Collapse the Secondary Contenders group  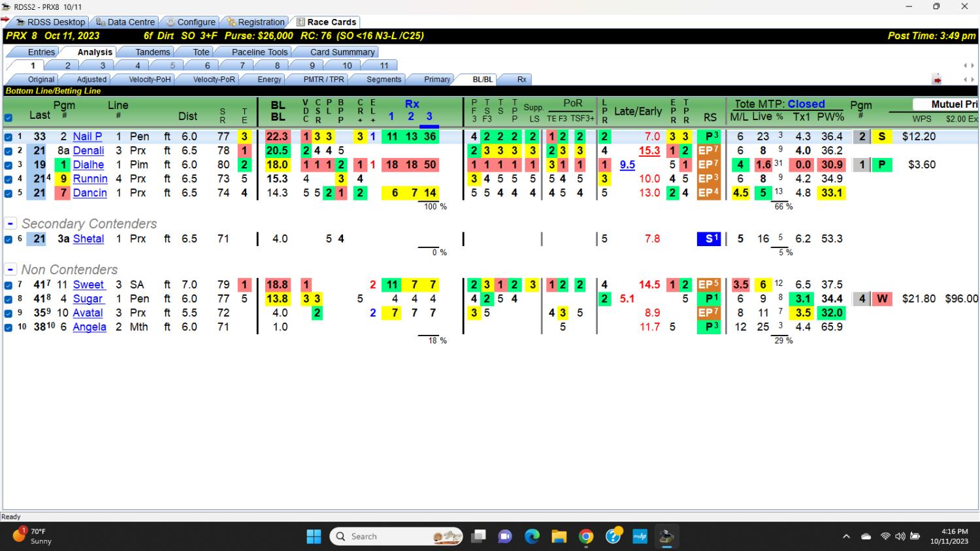tap(10, 223)
